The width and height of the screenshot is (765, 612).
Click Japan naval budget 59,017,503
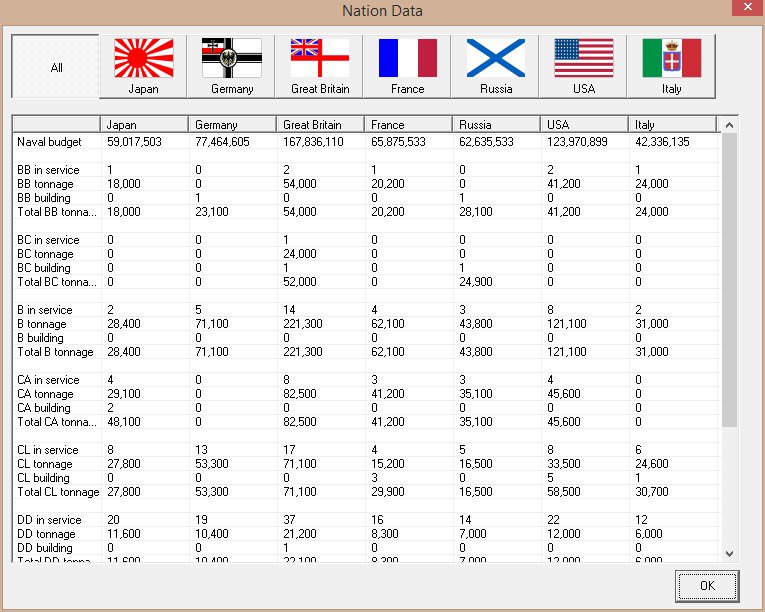tap(134, 142)
